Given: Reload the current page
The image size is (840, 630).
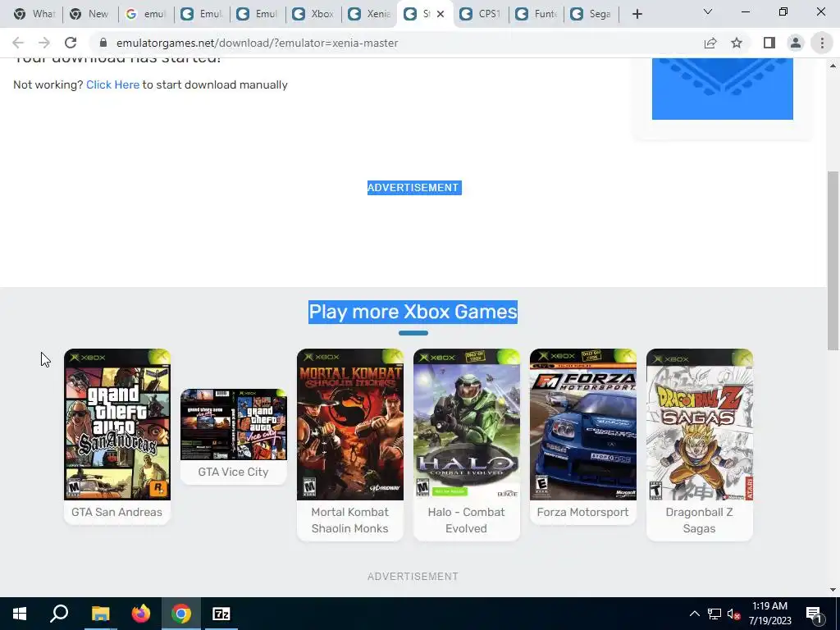Looking at the screenshot, I should (71, 43).
